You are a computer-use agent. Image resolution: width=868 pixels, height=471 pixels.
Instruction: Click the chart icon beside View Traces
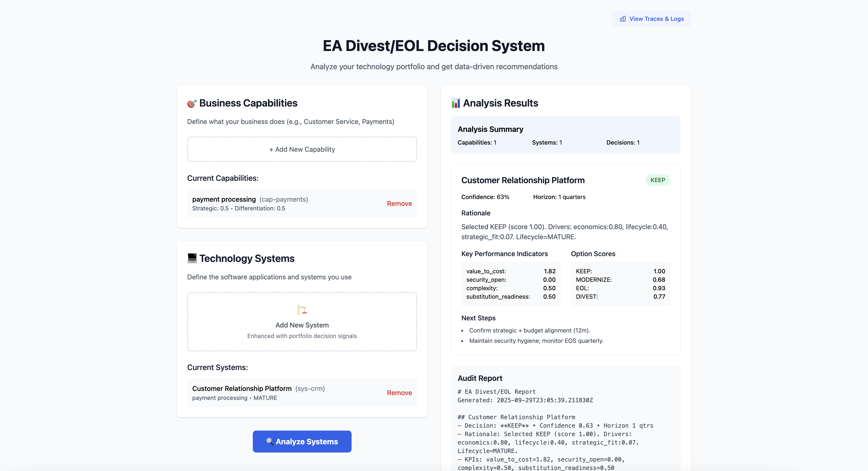623,19
